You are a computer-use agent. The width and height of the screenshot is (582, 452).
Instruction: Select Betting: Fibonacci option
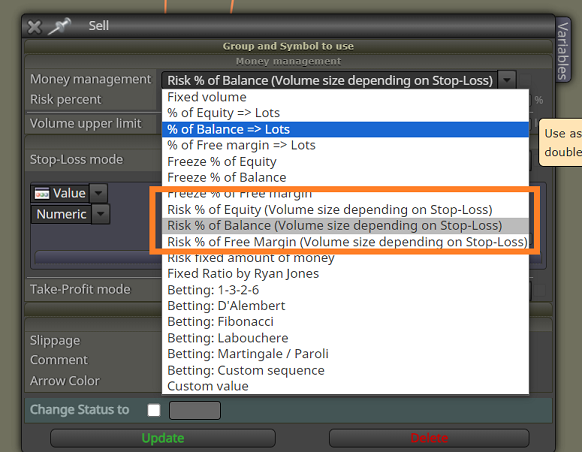pos(345,322)
